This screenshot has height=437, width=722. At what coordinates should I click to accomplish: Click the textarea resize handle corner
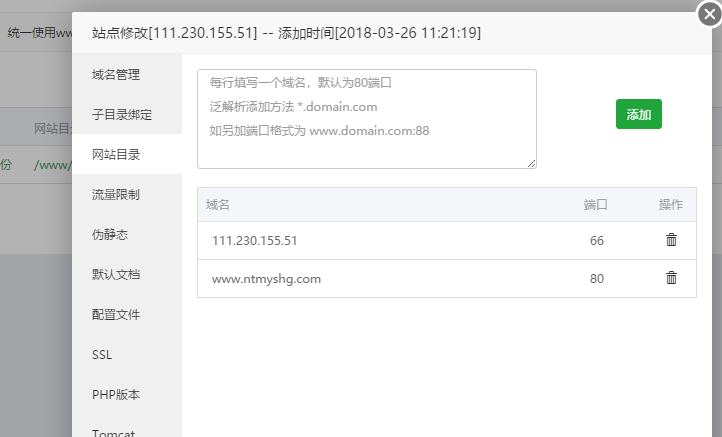click(531, 163)
